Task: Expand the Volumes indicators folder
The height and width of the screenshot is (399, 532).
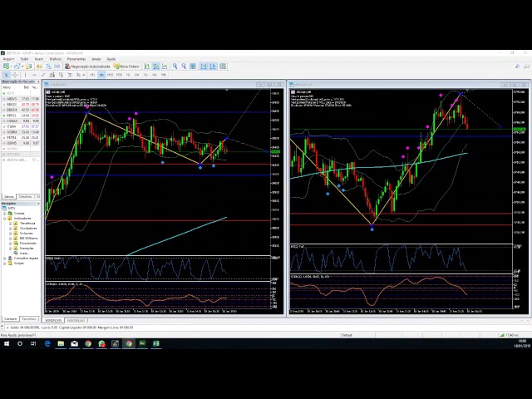Action: (x=10, y=234)
